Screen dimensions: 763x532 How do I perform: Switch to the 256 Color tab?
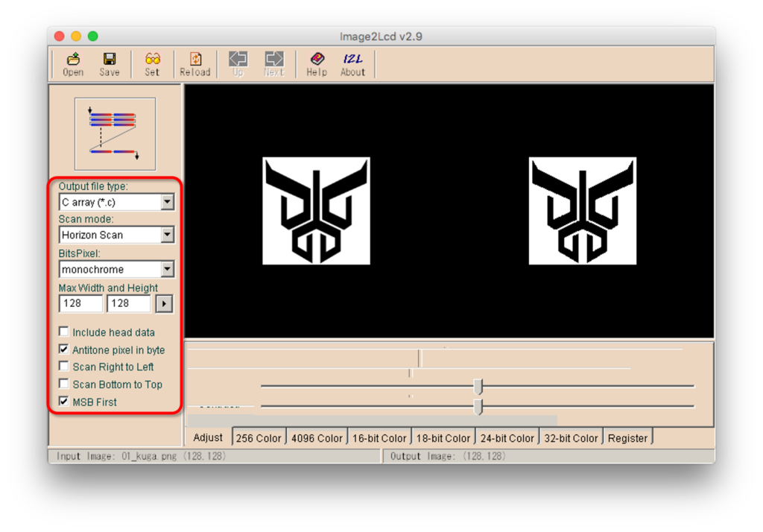(x=259, y=438)
